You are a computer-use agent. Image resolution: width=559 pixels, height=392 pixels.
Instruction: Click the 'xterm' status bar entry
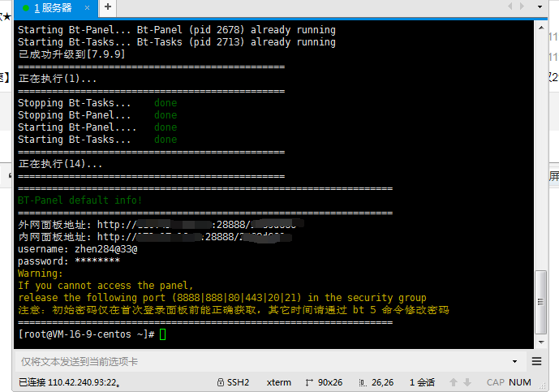[279, 383]
